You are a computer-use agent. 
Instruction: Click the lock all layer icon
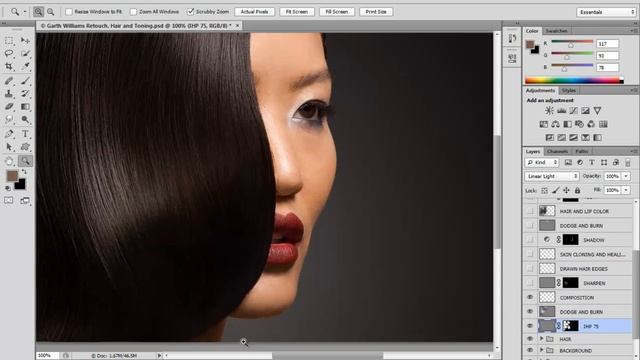pyautogui.click(x=577, y=190)
